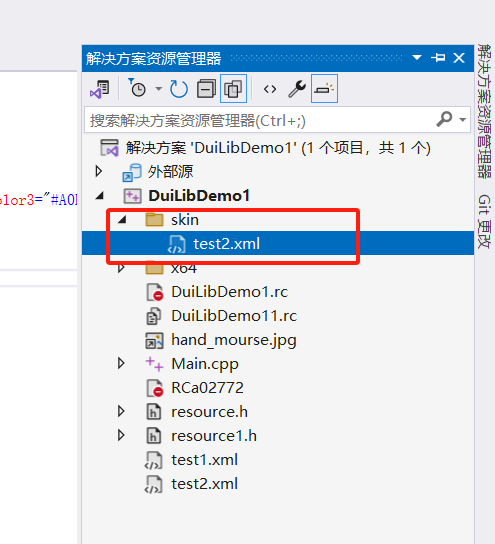Screen dimensions: 495x544
Task: Select the 外部源 item
Action: click(170, 171)
